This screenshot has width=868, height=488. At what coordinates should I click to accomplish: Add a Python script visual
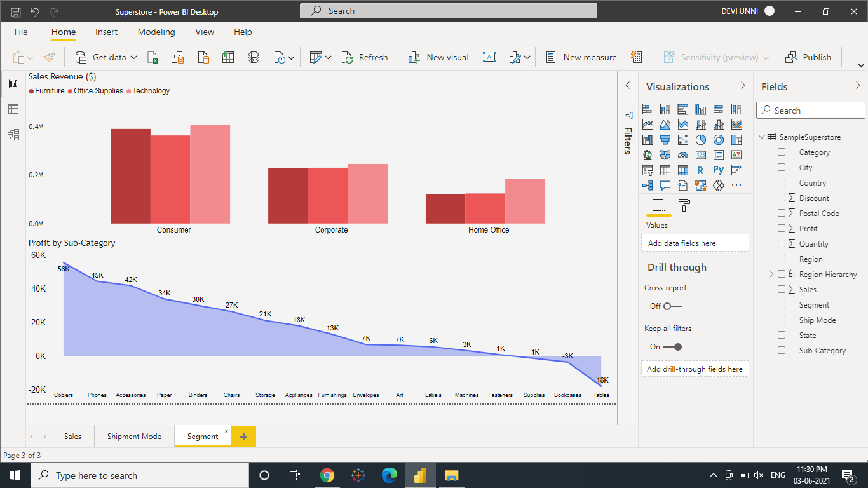coord(718,170)
